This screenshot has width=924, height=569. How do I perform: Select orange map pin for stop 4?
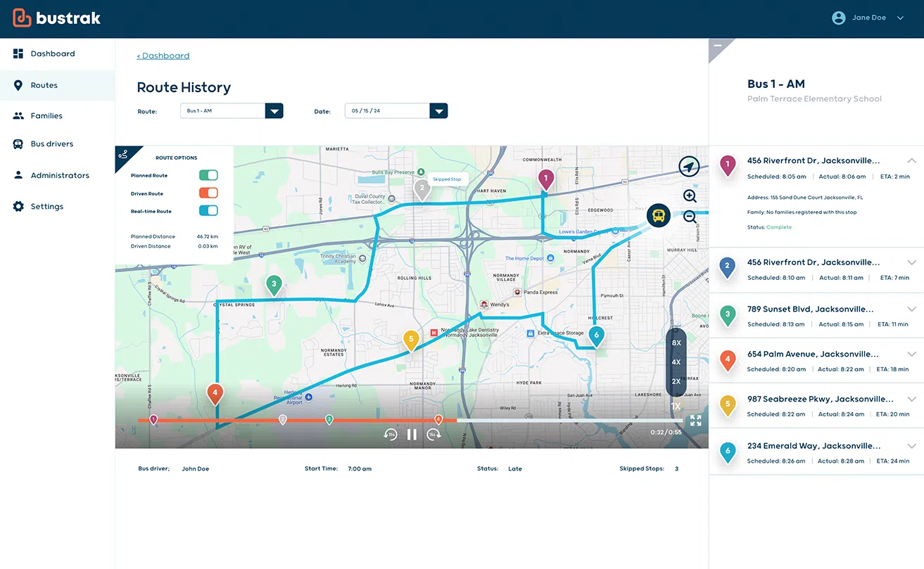[215, 394]
